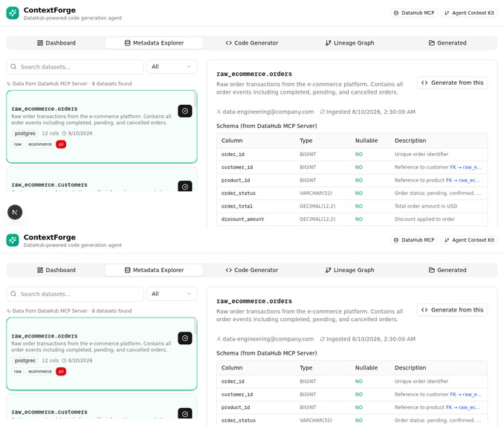Focus the upper Search datasets field
Screen dimensions: 504x426
[x=75, y=67]
